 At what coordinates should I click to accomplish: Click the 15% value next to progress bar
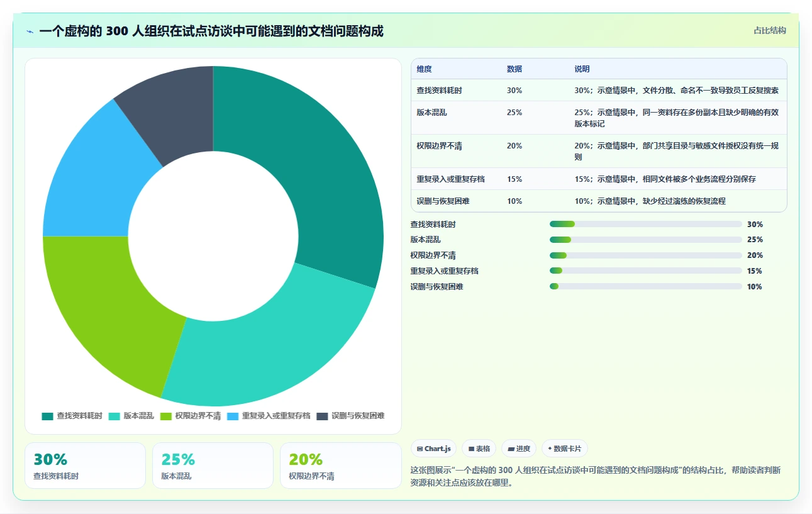pos(755,271)
